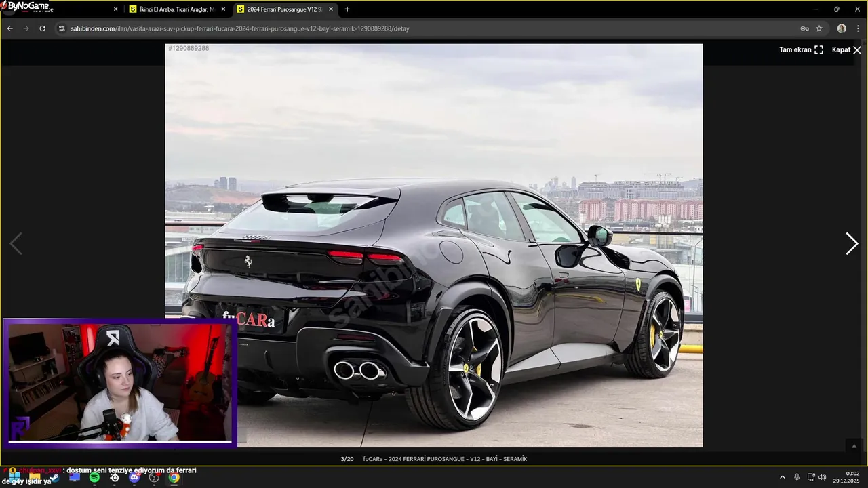Open the Chrome profile avatar

(x=842, y=28)
